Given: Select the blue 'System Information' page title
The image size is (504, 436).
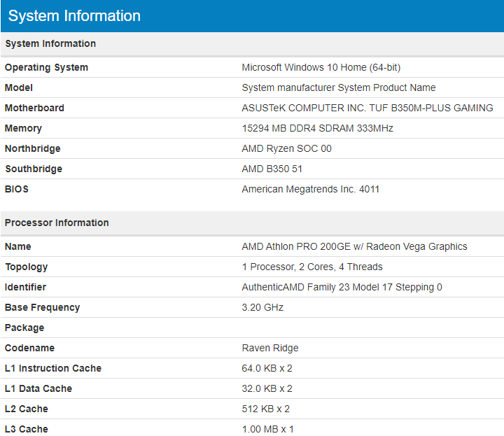Looking at the screenshot, I should [x=74, y=15].
